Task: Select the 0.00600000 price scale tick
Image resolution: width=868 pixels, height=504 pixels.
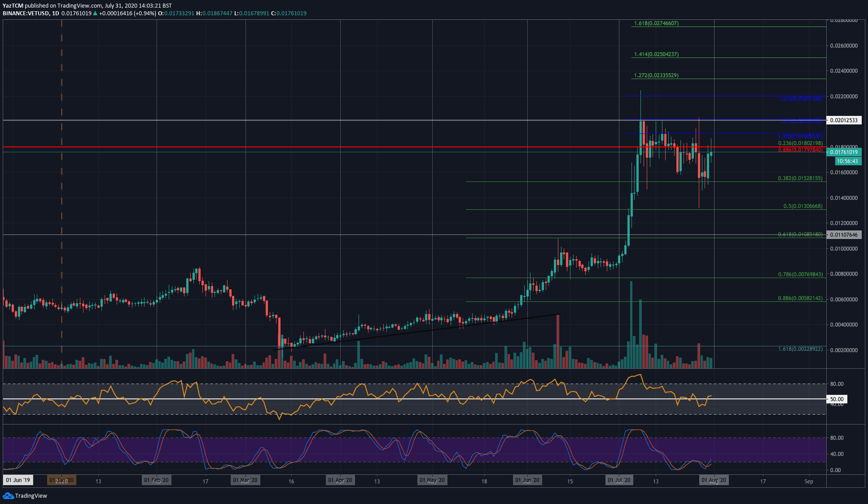Action: (844, 300)
